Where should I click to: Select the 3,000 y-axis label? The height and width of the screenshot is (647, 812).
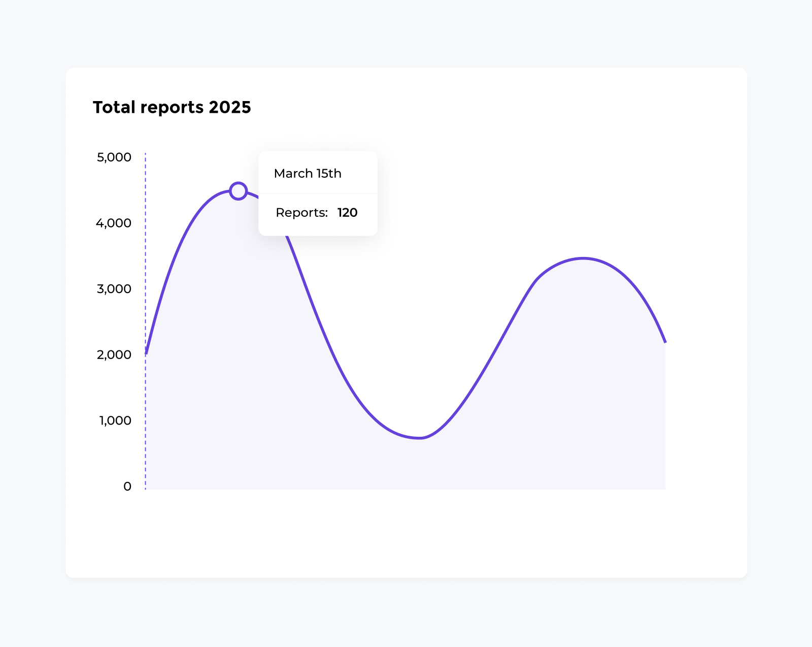[x=114, y=289]
